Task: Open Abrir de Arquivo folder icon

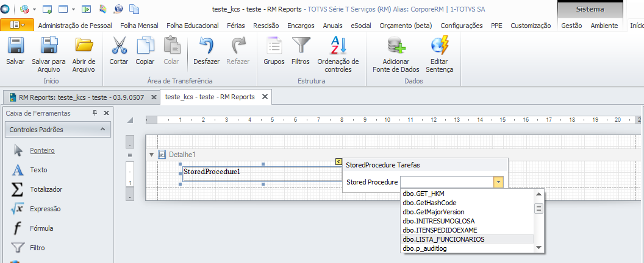Action: 84,45
